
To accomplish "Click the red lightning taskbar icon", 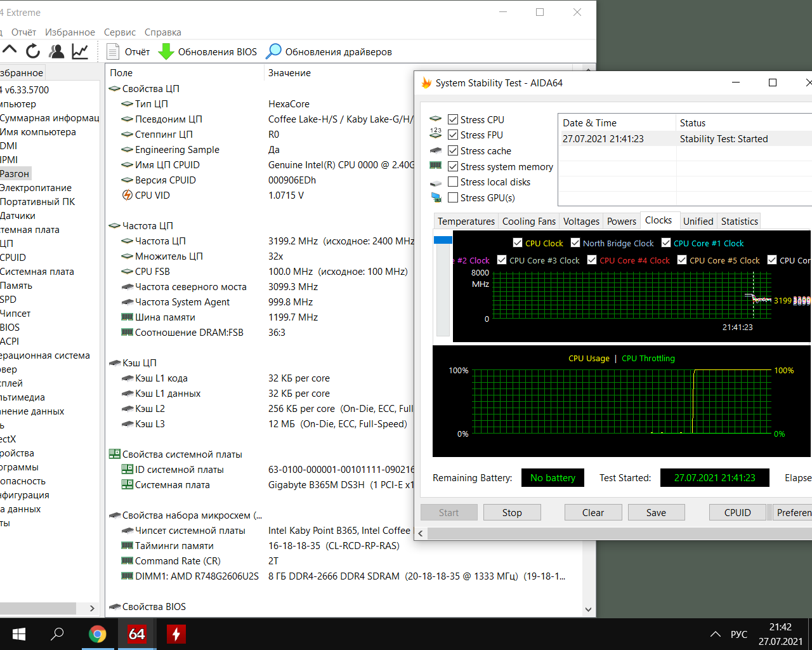I will coord(176,634).
